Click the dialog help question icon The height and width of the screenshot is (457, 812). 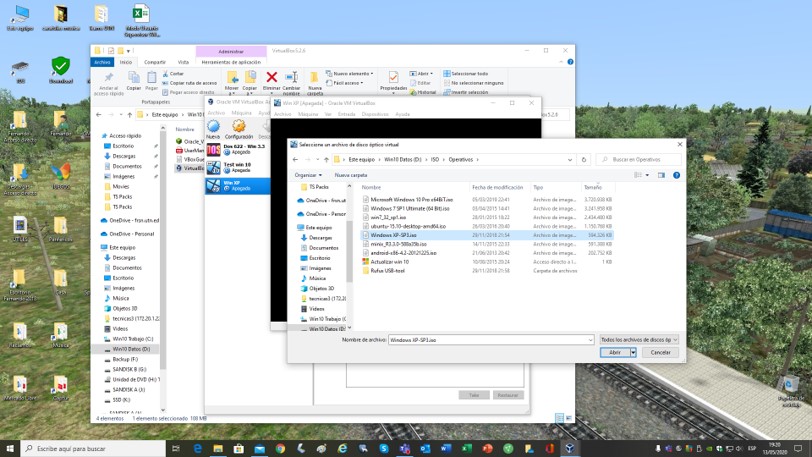[x=676, y=175]
